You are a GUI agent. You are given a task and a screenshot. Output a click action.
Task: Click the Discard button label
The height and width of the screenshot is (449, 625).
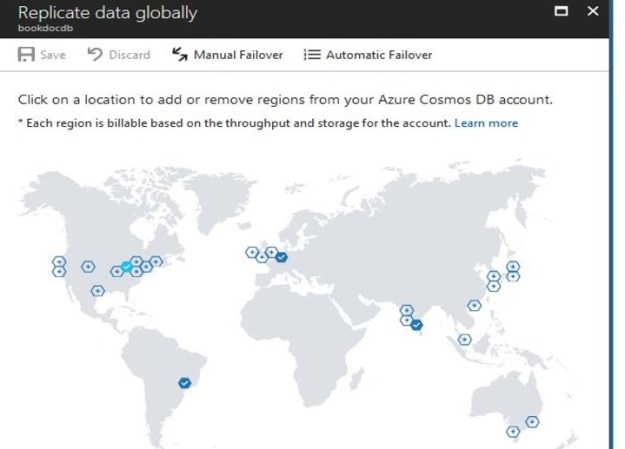tap(129, 55)
